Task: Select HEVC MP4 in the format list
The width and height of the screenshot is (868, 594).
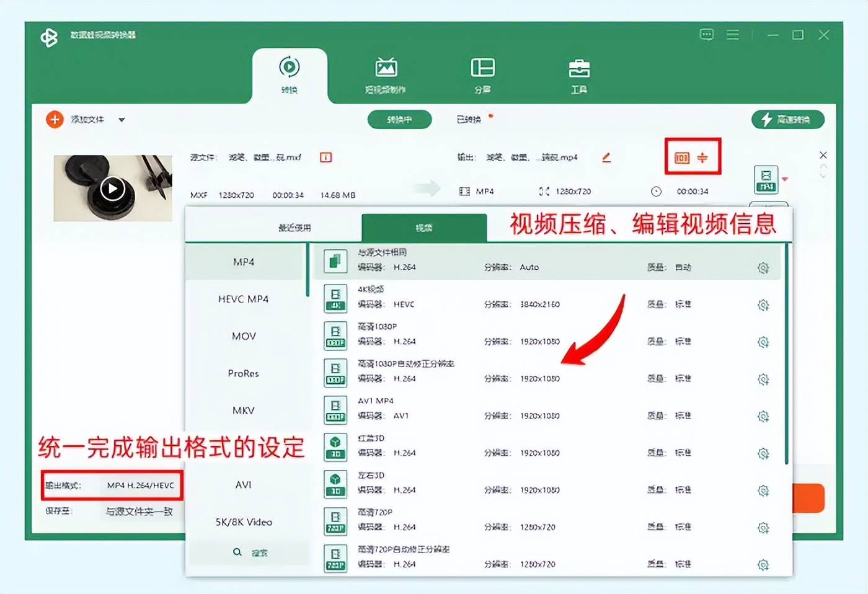Action: coord(243,299)
